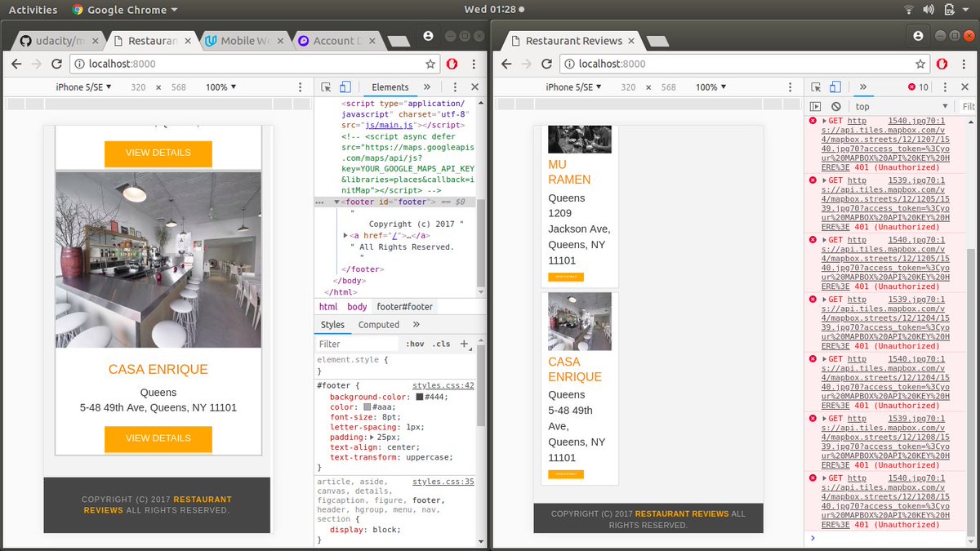Toggle device toolbar icon in right DevTools
The width and height of the screenshot is (980, 551).
[835, 87]
